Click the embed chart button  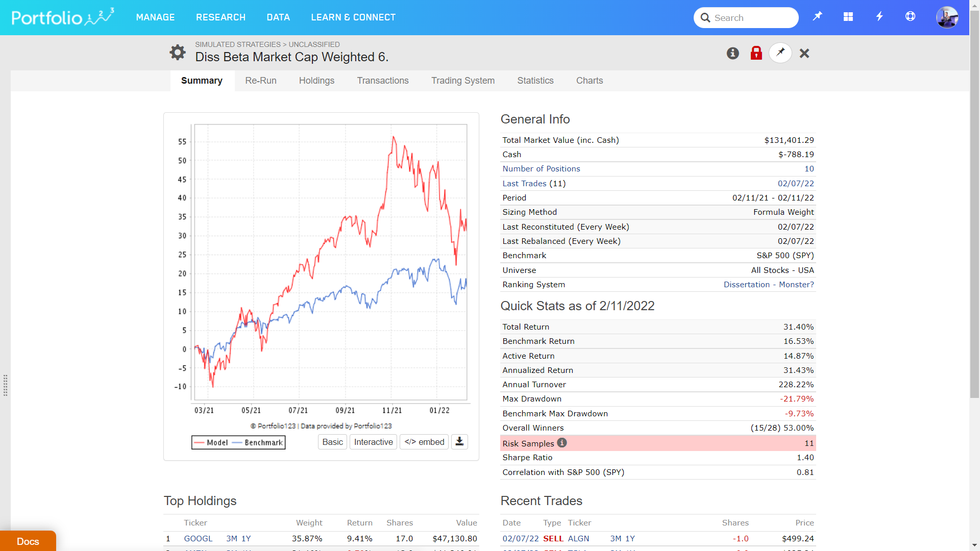pyautogui.click(x=424, y=442)
